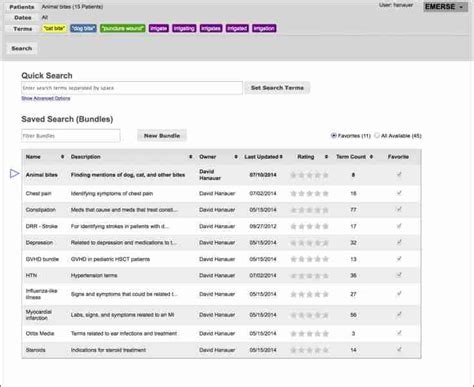
Task: Toggle favorite check for Chest pain
Action: tap(399, 193)
